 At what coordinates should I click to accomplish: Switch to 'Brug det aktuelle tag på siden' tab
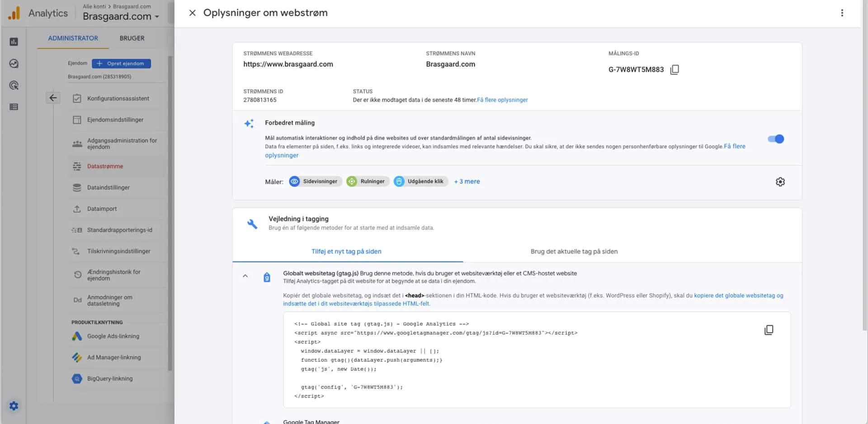tap(574, 252)
